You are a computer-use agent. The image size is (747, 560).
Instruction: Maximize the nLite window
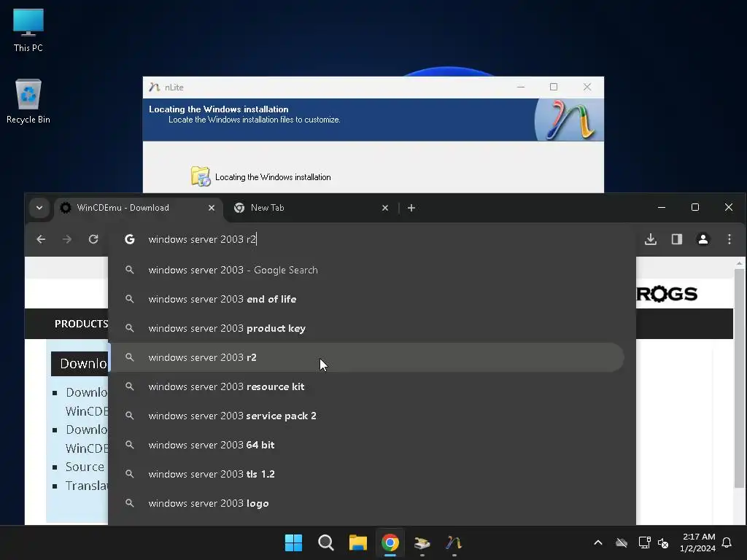(554, 87)
